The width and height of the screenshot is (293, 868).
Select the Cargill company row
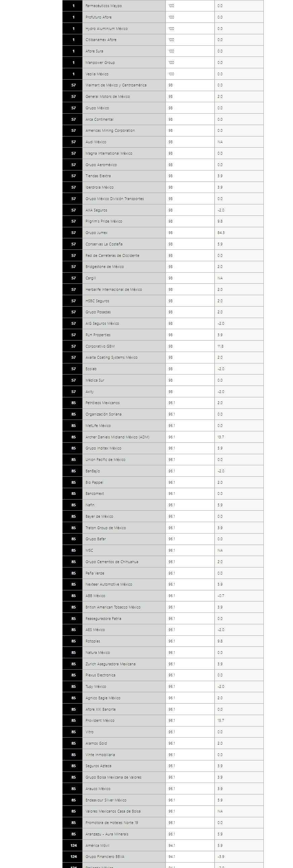click(x=163, y=278)
